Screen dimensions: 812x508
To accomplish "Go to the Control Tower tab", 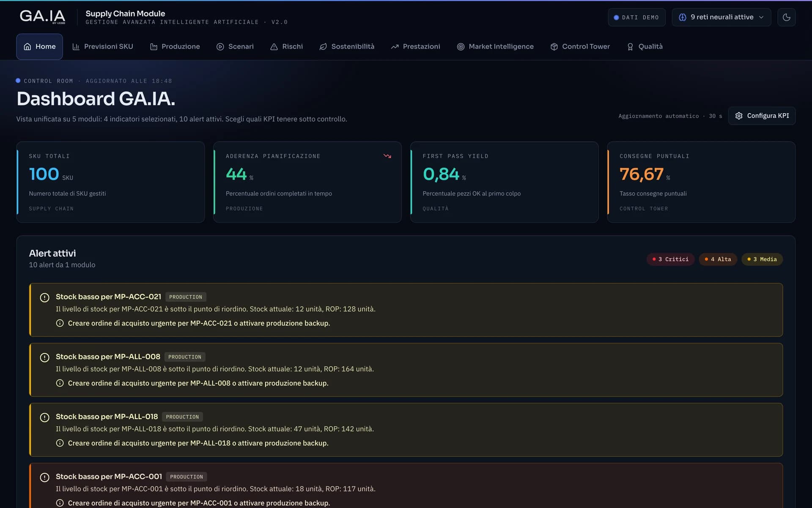I will [x=580, y=47].
